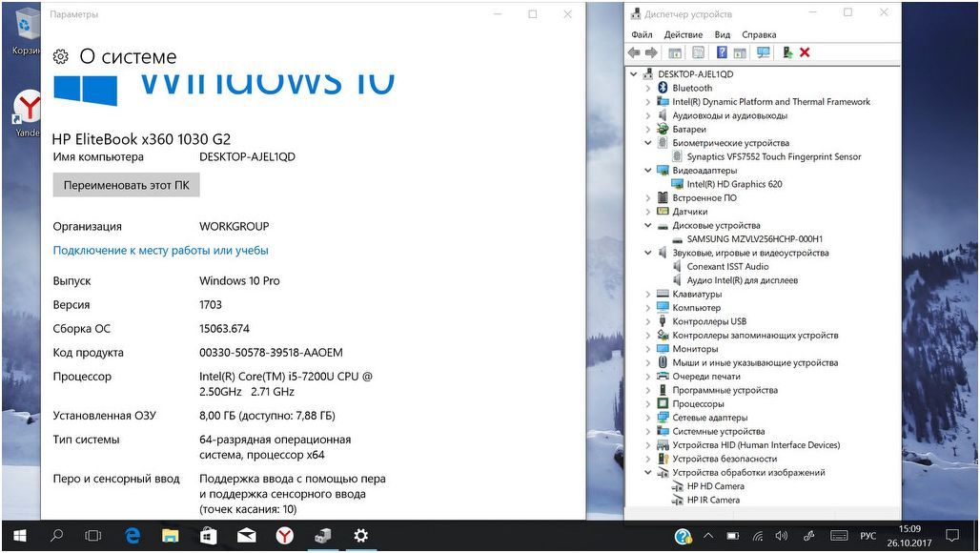Click the speaker volume icon in system tray
Viewport: 980px width, 553px height.
pyautogui.click(x=784, y=535)
